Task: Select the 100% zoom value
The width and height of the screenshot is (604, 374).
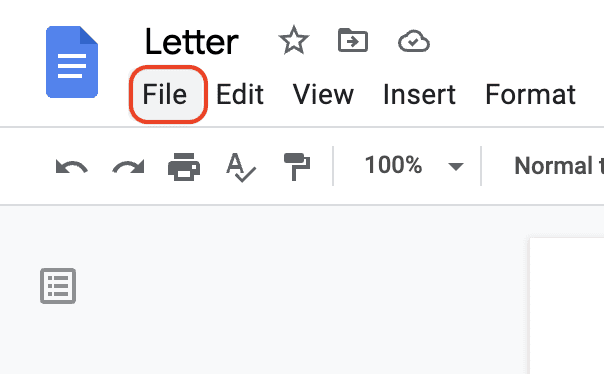Action: [393, 165]
